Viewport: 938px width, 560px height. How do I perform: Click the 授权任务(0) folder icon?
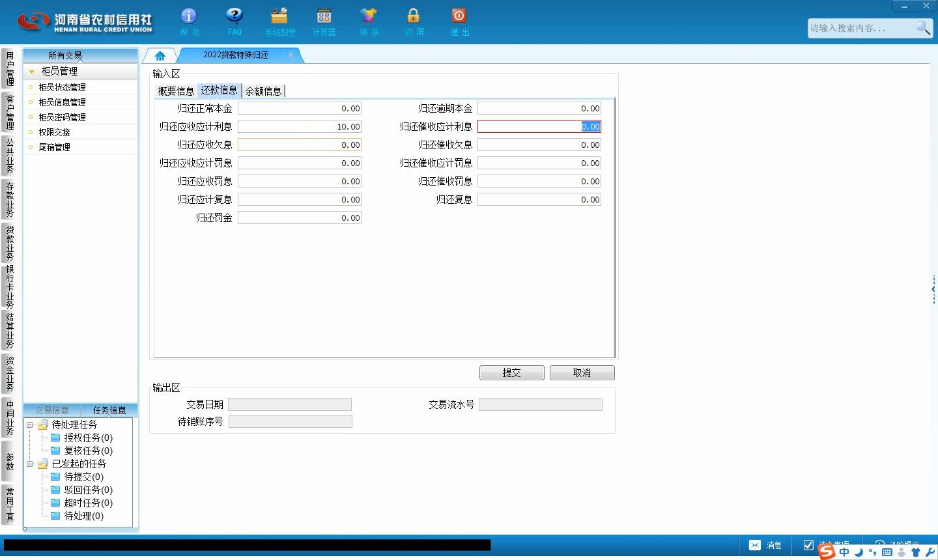(x=55, y=438)
